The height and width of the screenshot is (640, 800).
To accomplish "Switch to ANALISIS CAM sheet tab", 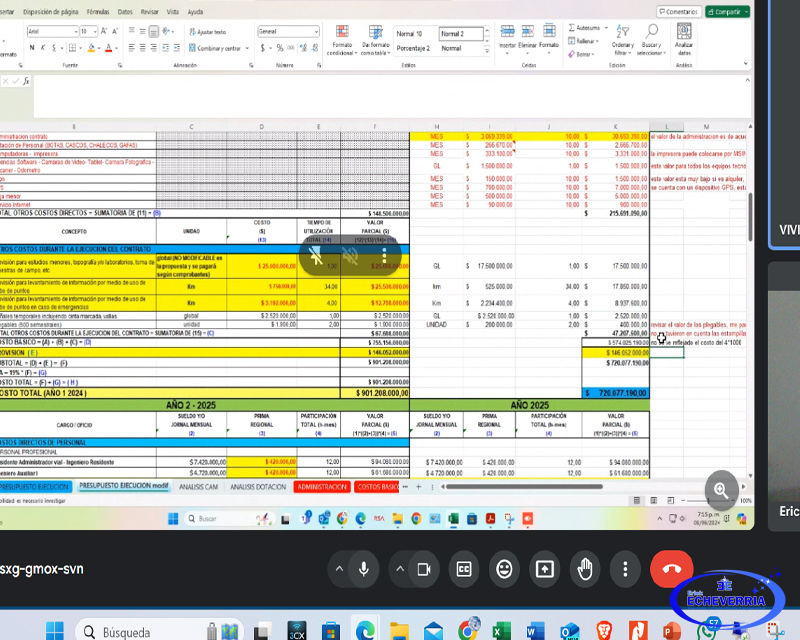I will pyautogui.click(x=198, y=487).
